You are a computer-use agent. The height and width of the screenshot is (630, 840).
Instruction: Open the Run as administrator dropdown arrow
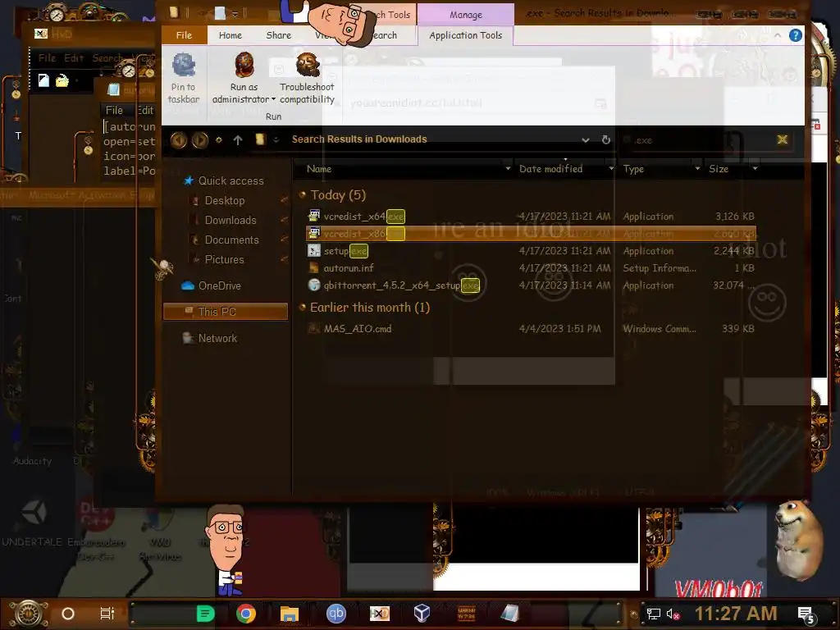(273, 99)
